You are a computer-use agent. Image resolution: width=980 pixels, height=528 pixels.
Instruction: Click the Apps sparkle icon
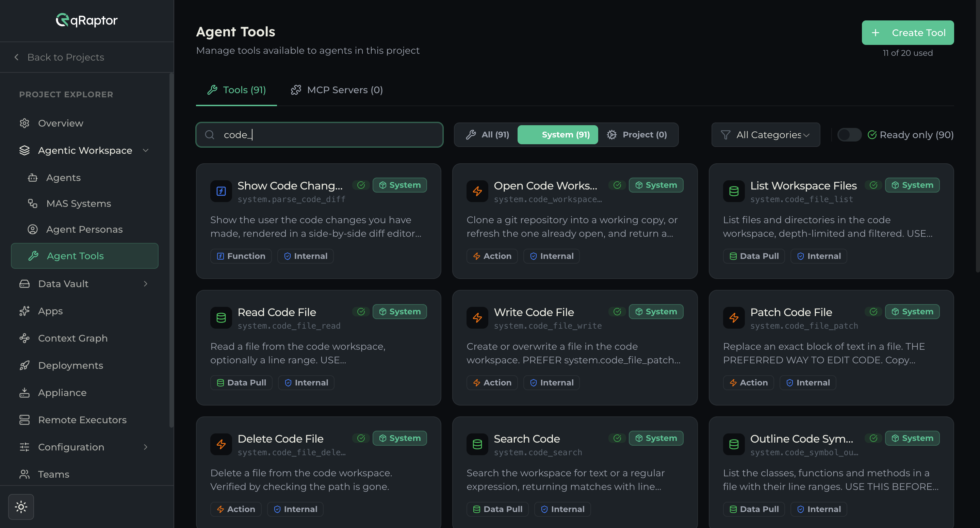(24, 311)
